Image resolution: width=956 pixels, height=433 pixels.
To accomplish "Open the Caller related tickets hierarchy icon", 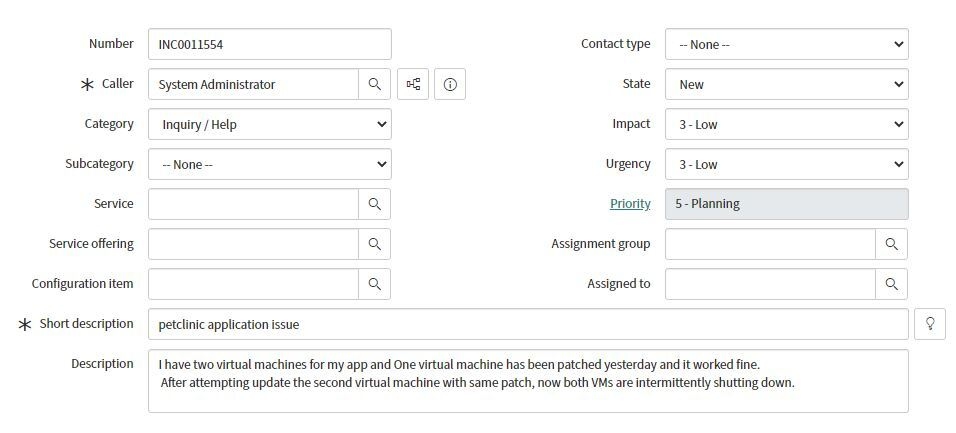I will point(413,84).
